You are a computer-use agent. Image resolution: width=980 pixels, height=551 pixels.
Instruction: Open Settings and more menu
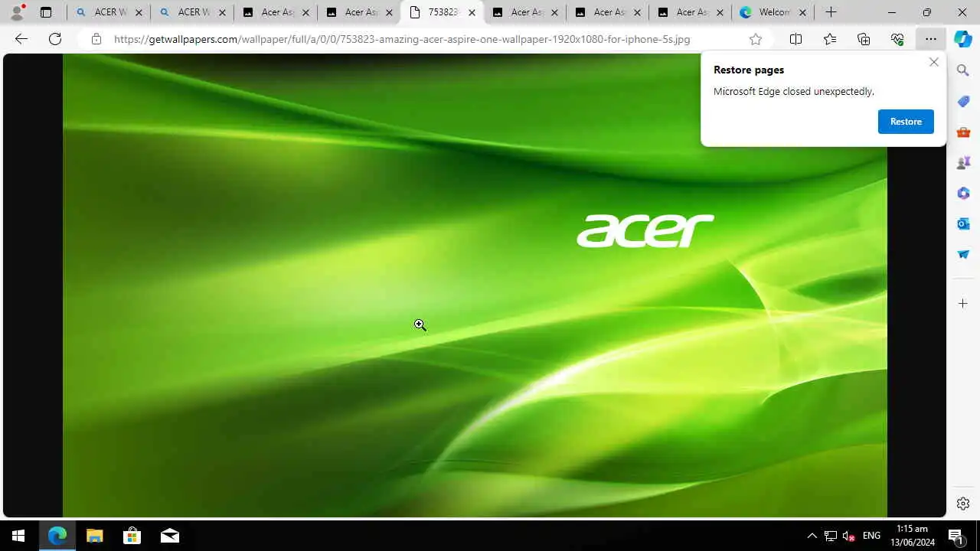(x=930, y=39)
